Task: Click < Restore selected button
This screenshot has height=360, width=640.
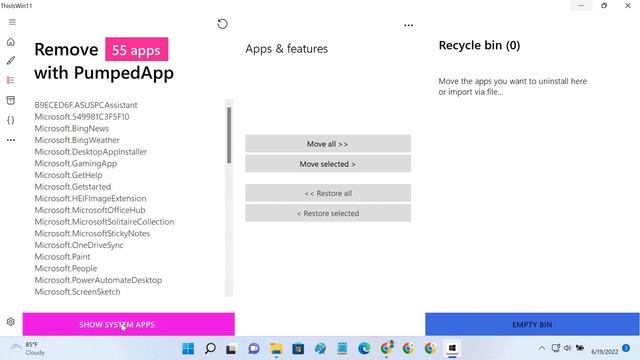Action: (x=328, y=213)
